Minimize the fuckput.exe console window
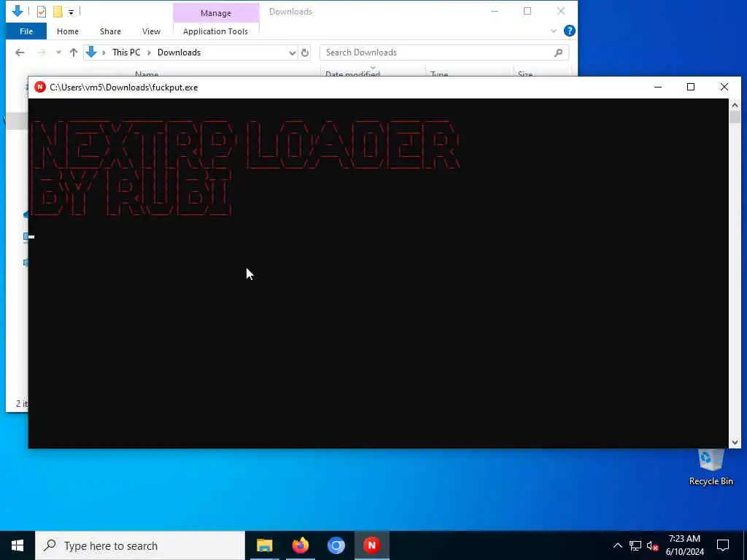 coord(658,87)
